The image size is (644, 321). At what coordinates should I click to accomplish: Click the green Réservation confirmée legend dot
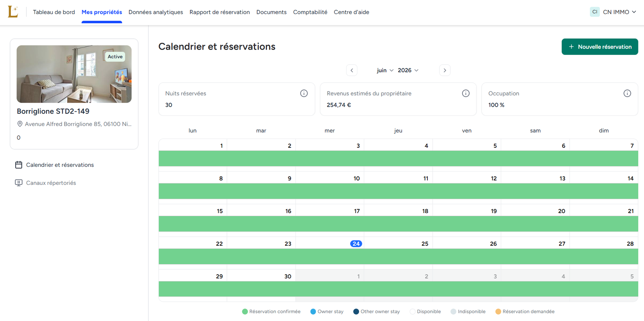coord(245,311)
